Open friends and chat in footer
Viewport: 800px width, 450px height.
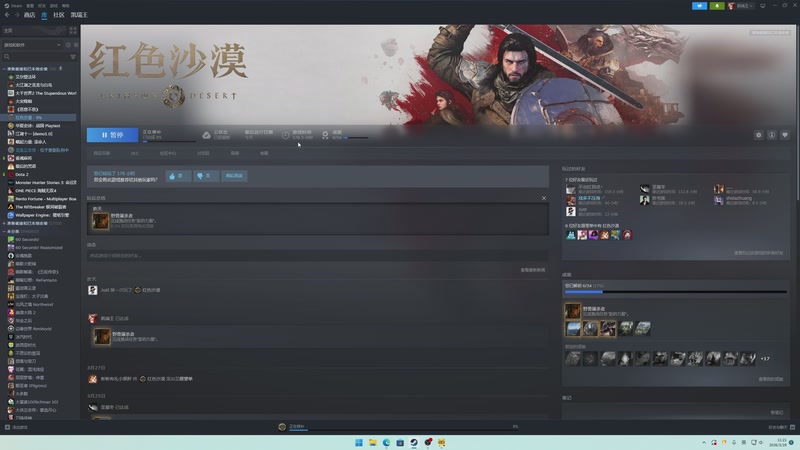[781, 427]
